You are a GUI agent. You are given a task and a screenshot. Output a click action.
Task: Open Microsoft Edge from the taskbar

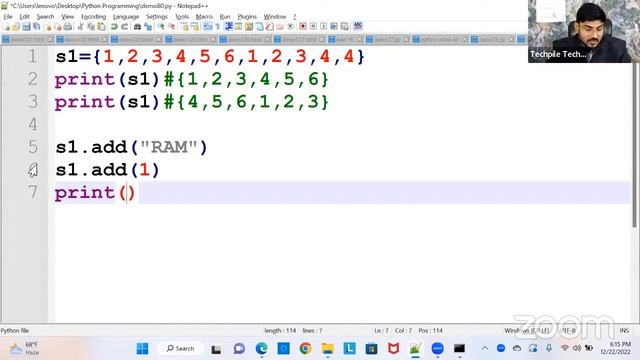click(261, 349)
